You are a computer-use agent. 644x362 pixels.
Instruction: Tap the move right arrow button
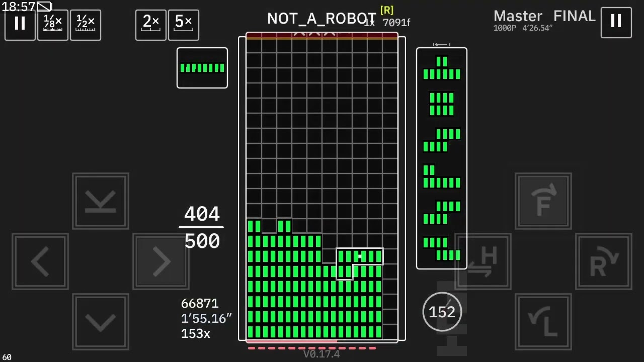click(161, 261)
